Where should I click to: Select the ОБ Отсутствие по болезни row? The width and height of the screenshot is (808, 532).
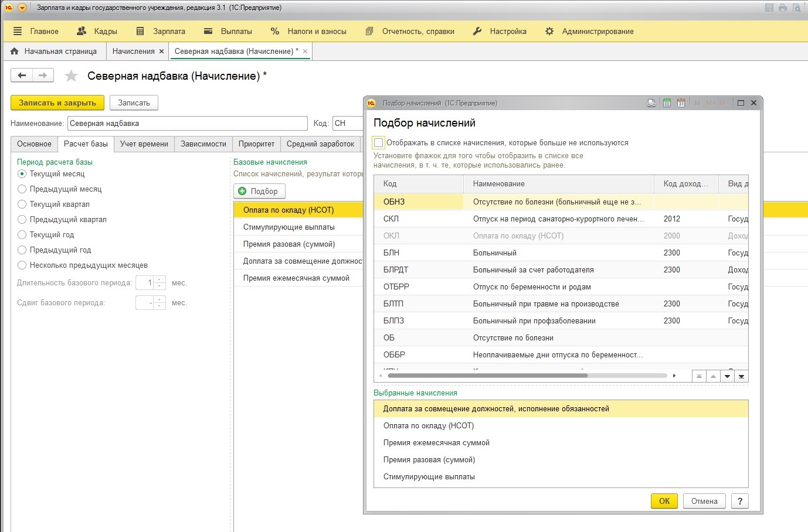[561, 337]
